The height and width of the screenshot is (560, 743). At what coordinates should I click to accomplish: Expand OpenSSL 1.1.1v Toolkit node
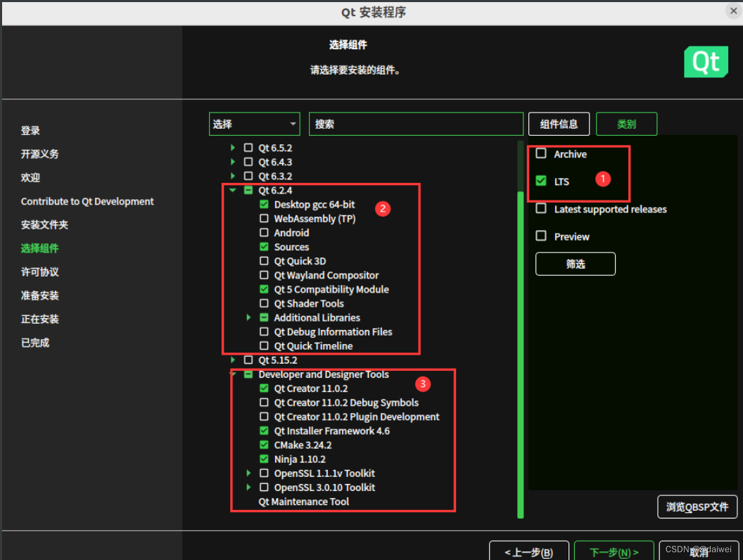tap(248, 473)
